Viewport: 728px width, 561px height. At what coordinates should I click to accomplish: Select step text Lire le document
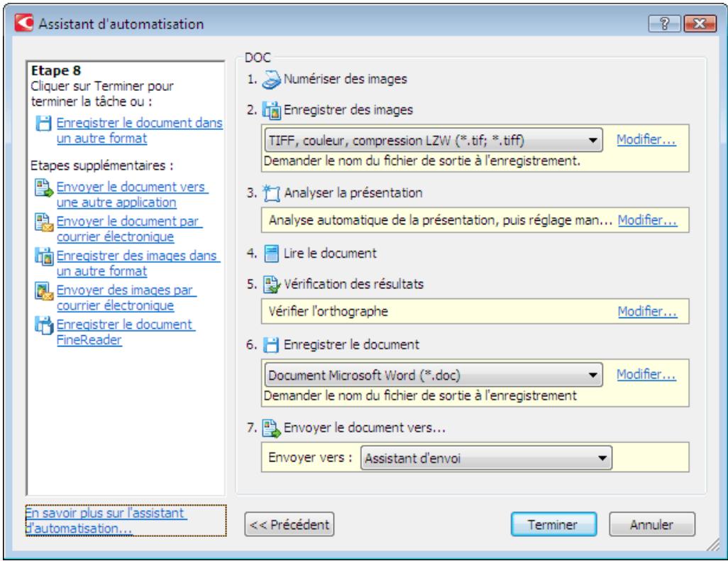coord(330,254)
